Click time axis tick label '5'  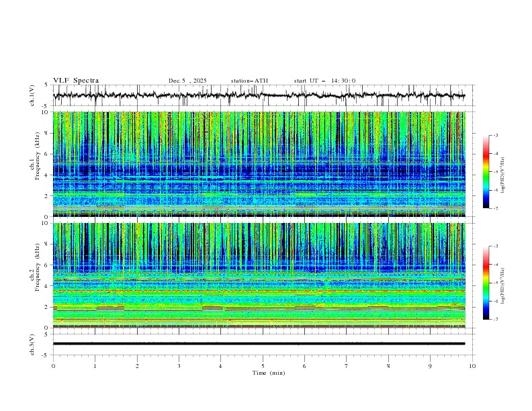tap(263, 366)
